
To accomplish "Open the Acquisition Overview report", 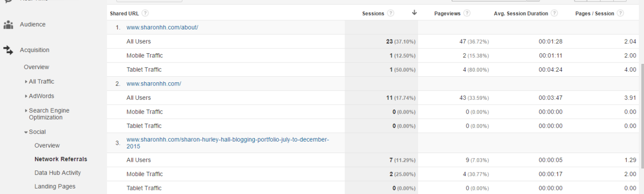I will click(36, 67).
